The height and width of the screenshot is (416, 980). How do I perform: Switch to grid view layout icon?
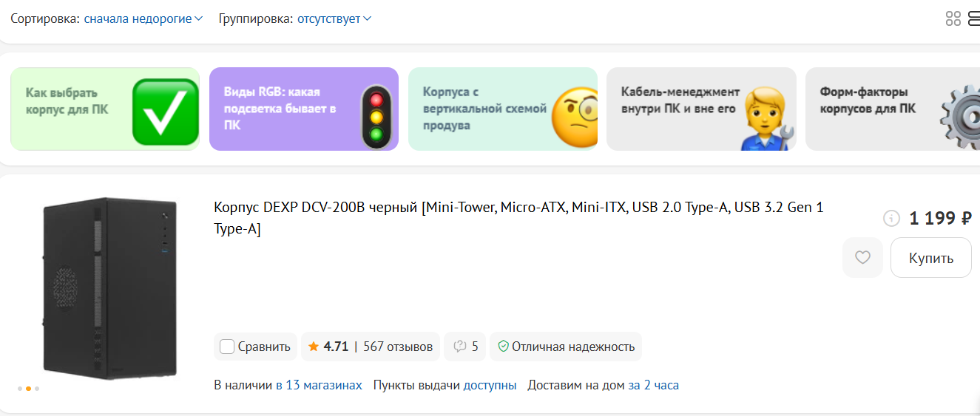953,19
